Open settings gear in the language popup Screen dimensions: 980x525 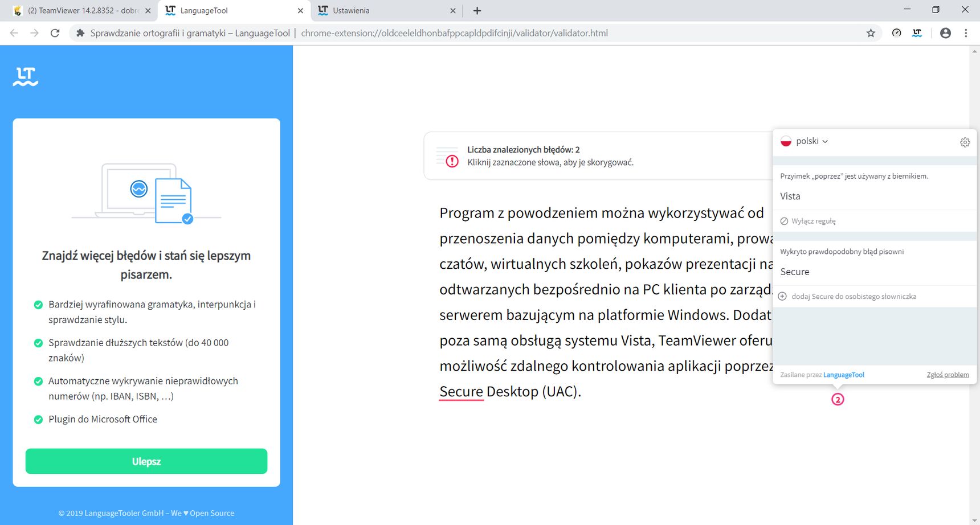(965, 142)
